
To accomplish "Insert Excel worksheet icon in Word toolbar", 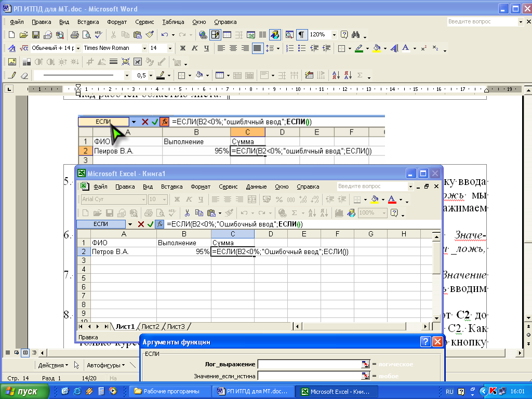I will (x=251, y=35).
